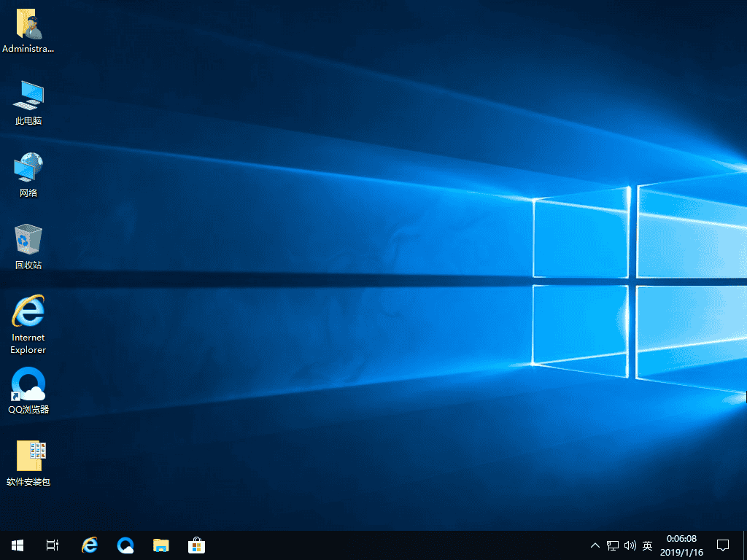Click the Show desktop strip at taskbar end
The image size is (747, 560).
click(744, 545)
